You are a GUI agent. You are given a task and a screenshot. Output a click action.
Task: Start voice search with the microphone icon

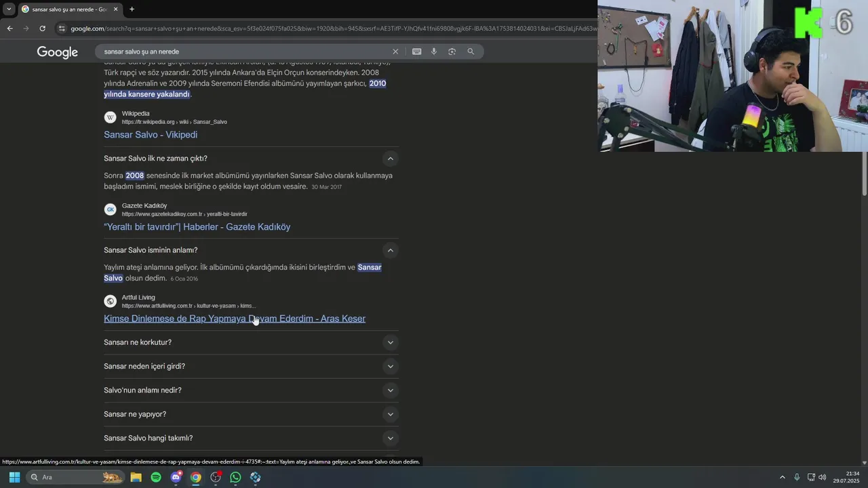point(434,52)
